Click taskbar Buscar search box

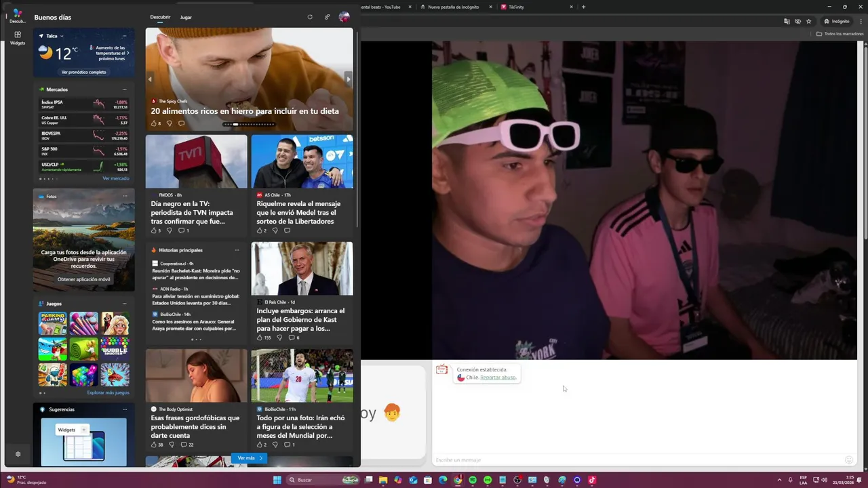pyautogui.click(x=323, y=480)
